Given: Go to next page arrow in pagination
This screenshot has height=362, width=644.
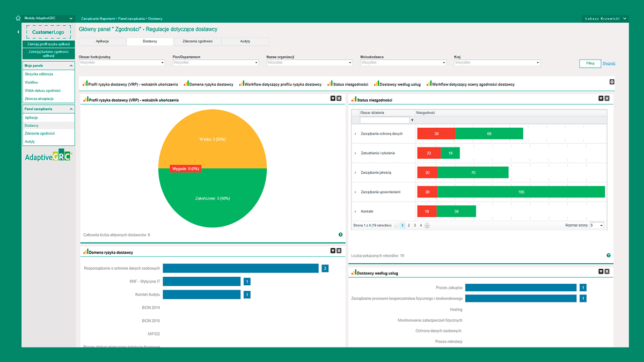Looking at the screenshot, I should pos(427,226).
